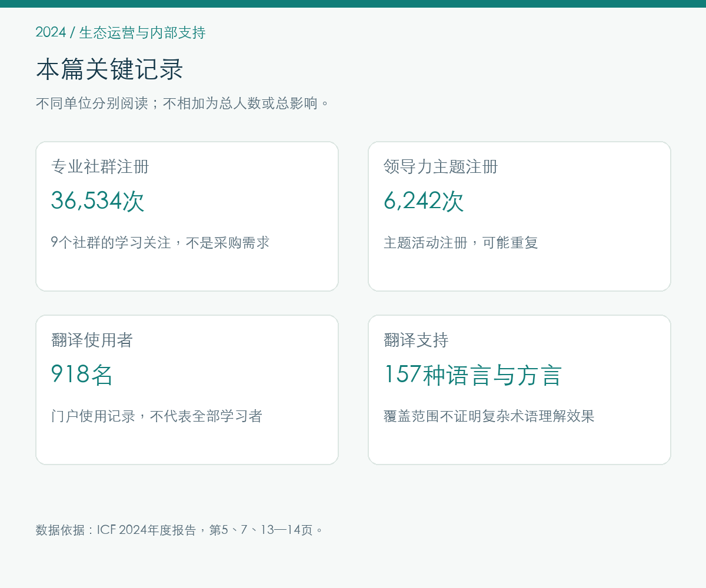Click the note '9个社群的学习关注，不是采购需求'

tap(160, 242)
